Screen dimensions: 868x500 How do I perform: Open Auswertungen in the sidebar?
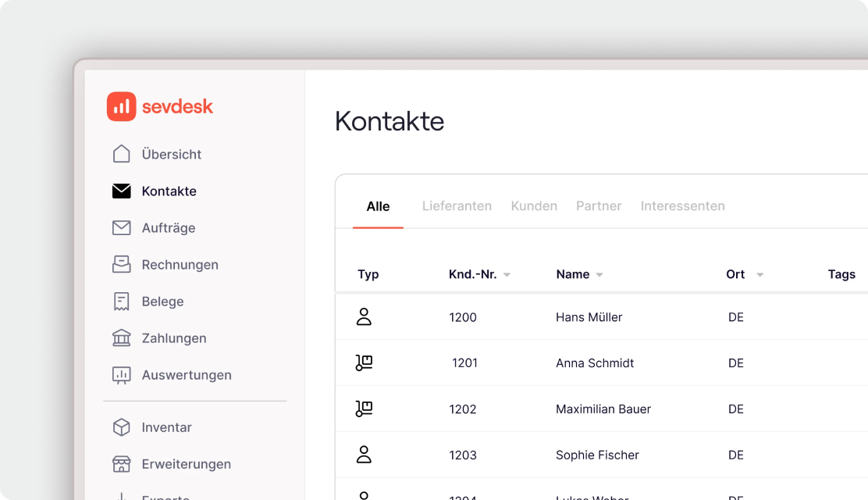(187, 375)
